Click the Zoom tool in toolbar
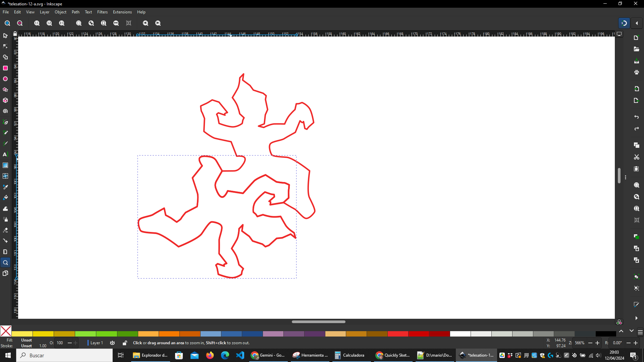The image size is (644, 362). (x=5, y=262)
